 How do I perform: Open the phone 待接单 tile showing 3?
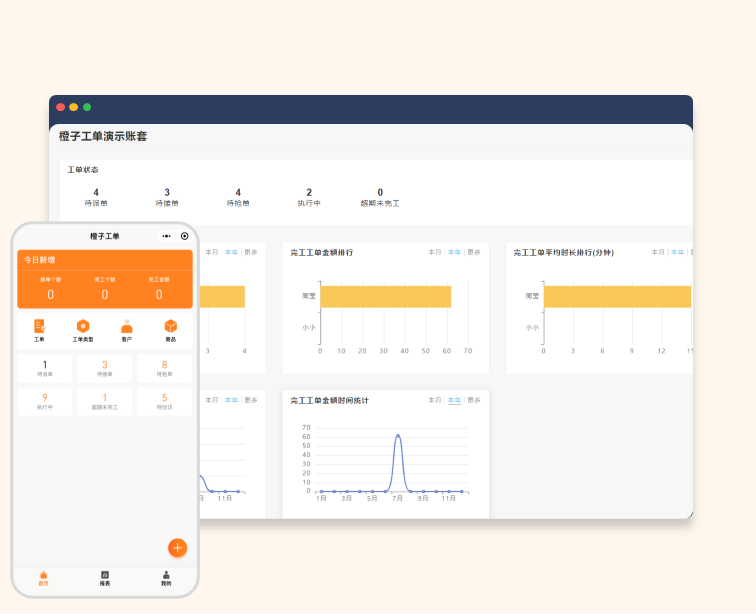105,368
